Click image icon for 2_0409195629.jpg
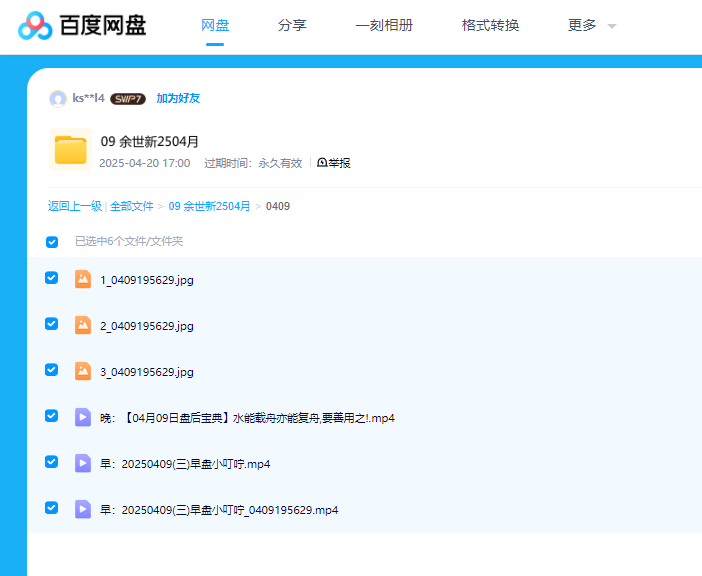The width and height of the screenshot is (702, 576). click(x=83, y=325)
